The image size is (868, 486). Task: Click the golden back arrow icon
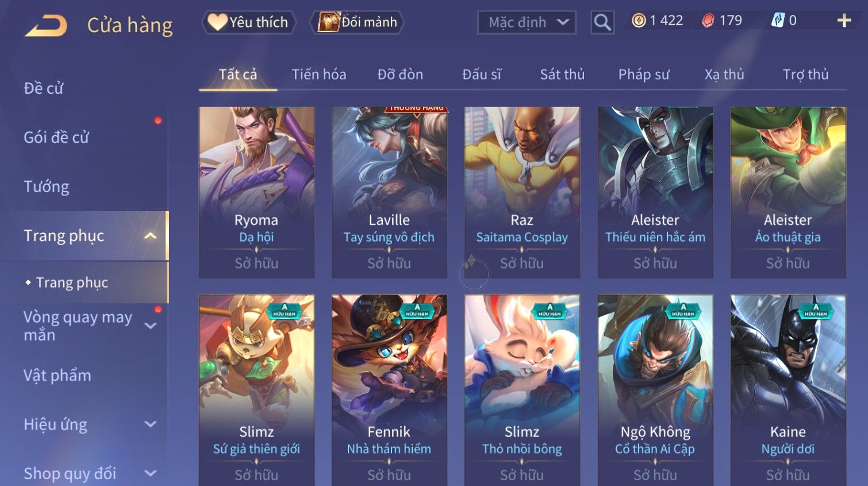pyautogui.click(x=46, y=26)
